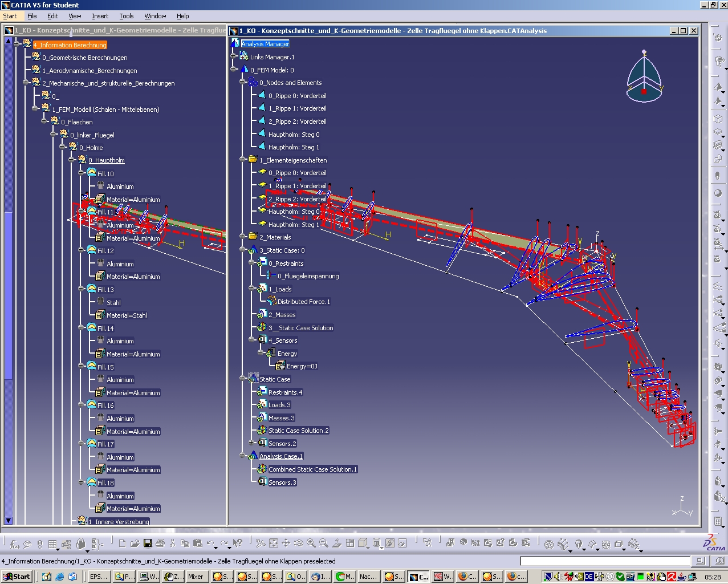The width and height of the screenshot is (728, 584).
Task: Open the Insert menu
Action: pyautogui.click(x=100, y=16)
